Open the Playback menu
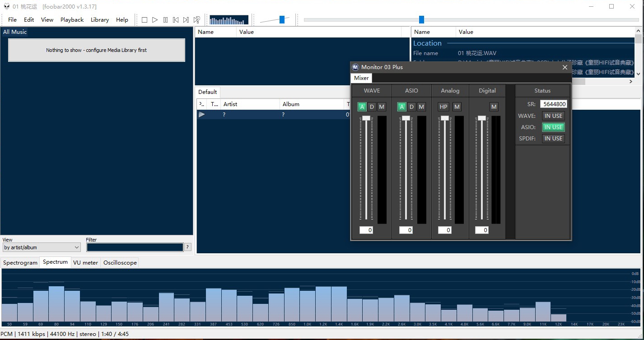This screenshot has width=644, height=340. point(72,20)
